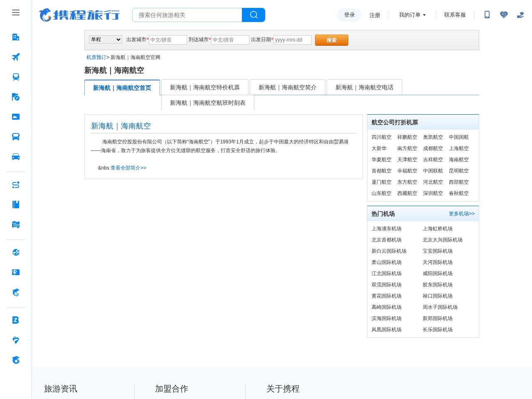Open the 我的订单 dropdown menu
The image size is (532, 399).
click(412, 15)
